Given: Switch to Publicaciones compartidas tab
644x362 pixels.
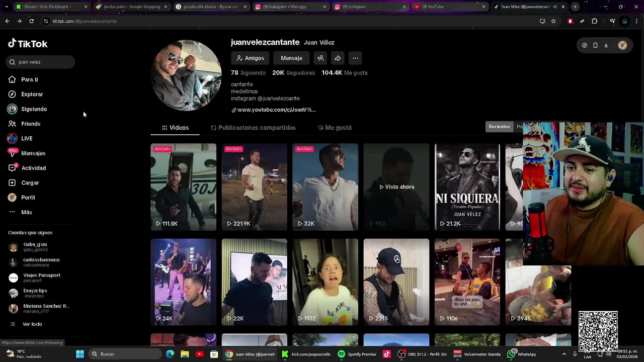Looking at the screenshot, I should pos(253,128).
